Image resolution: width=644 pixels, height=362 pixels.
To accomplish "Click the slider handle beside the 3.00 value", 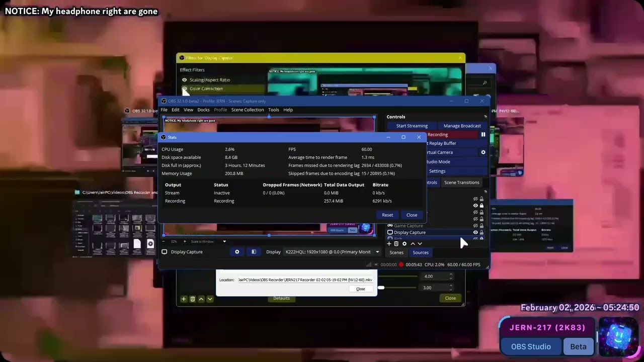I will coord(381,288).
